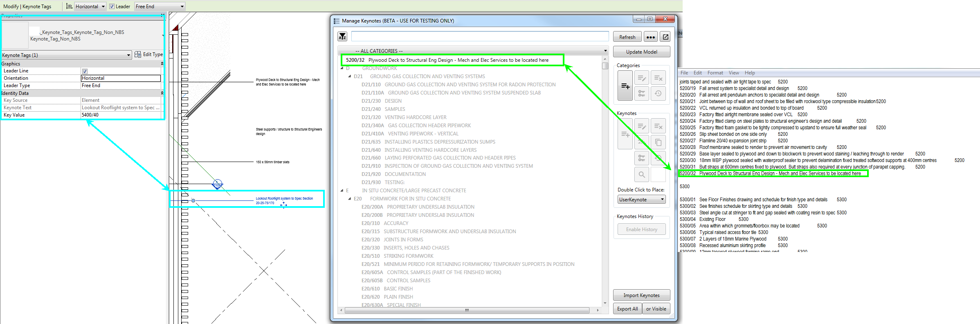Click the keynote search input field
The image size is (980, 324).
480,36
